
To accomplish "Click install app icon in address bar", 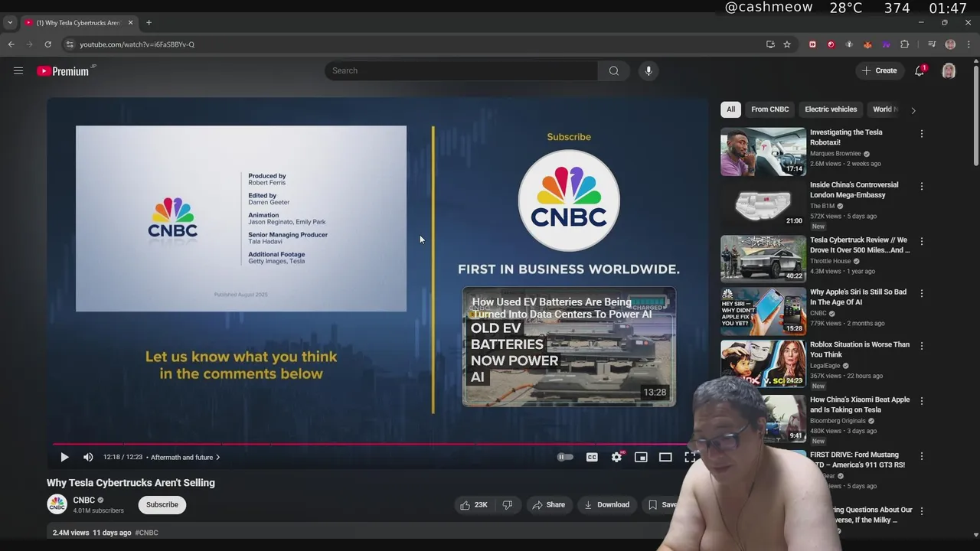I will click(770, 44).
